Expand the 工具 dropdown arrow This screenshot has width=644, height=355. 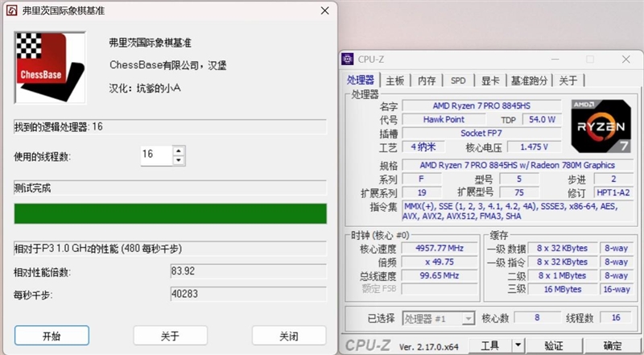point(518,345)
